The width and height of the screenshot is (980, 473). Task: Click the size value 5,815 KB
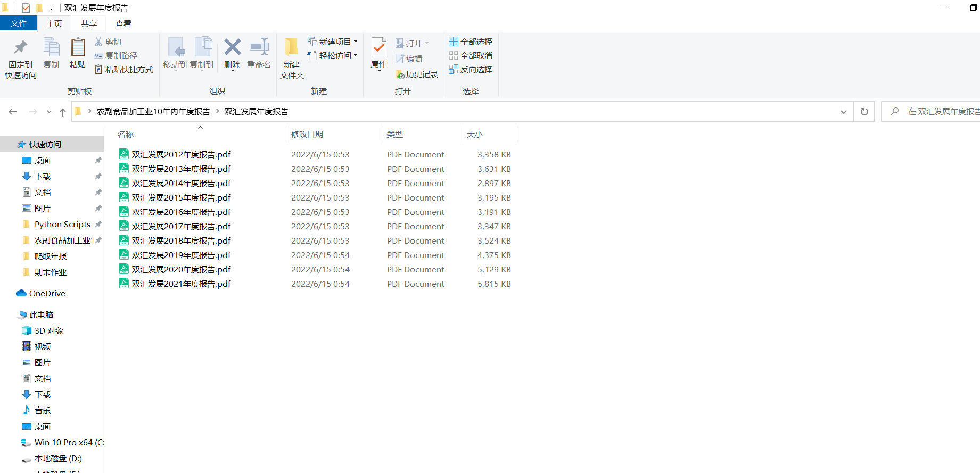coord(494,284)
